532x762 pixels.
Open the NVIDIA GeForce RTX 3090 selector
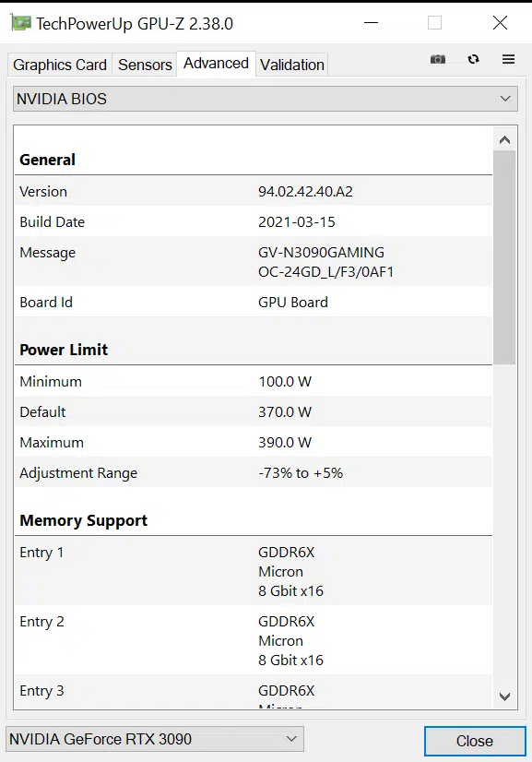[155, 739]
